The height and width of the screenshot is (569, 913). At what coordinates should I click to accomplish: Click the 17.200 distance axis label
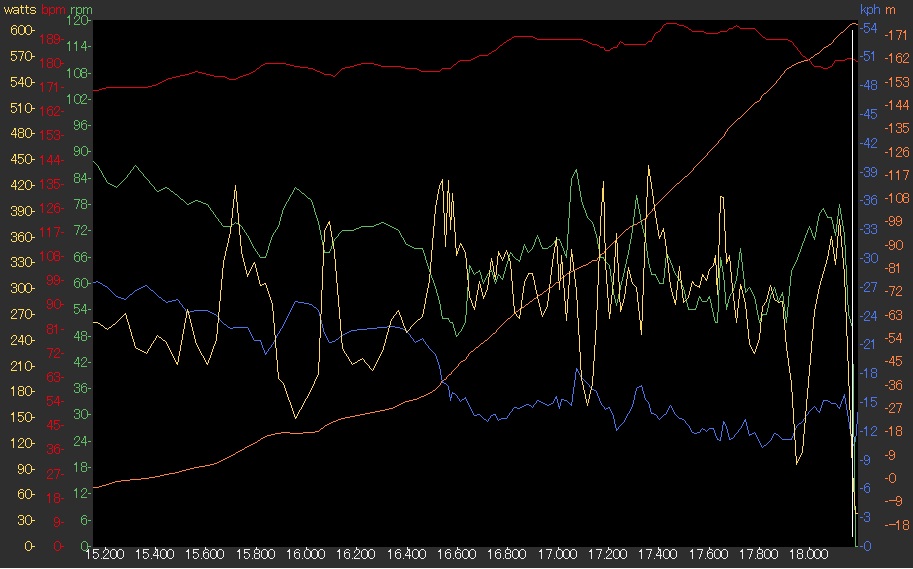click(x=607, y=554)
